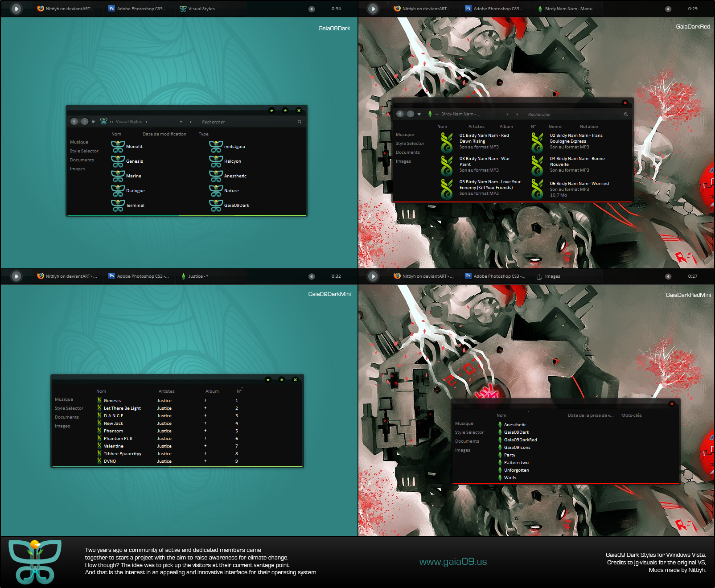The width and height of the screenshot is (715, 588).
Task: Switch to Adobe Photoshop CS3 in the Gaia09Dark taskbar
Action: (139, 9)
